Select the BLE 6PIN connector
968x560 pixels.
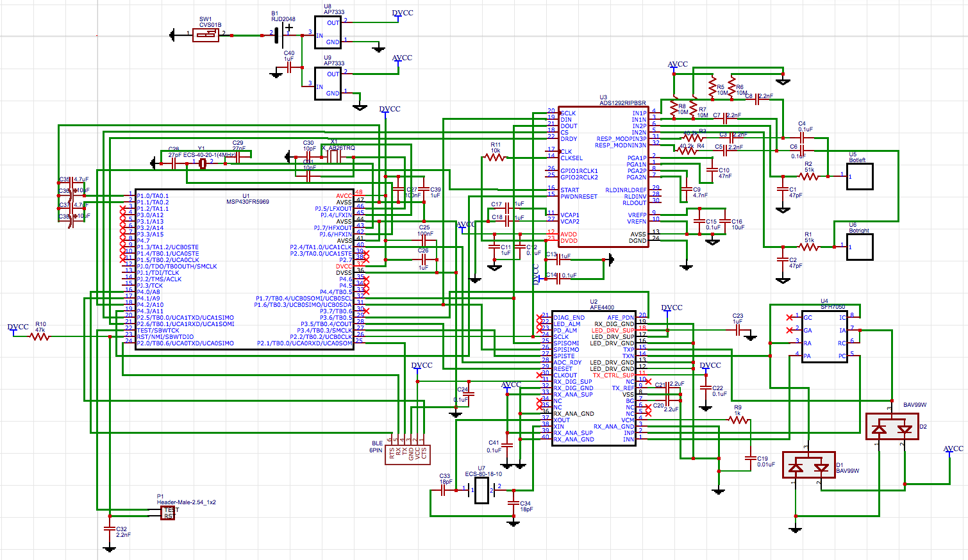[x=408, y=455]
